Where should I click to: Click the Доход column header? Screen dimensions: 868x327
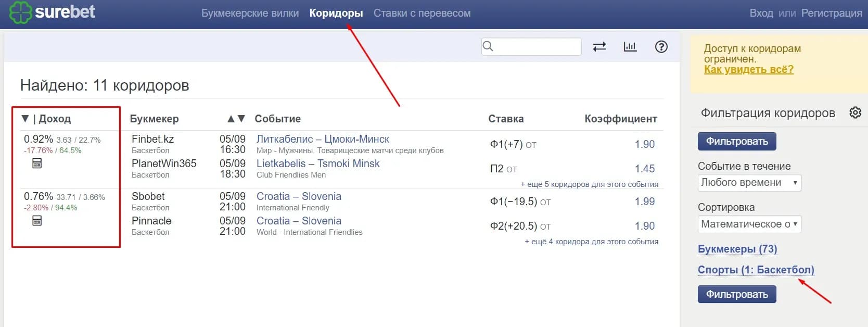coord(55,119)
